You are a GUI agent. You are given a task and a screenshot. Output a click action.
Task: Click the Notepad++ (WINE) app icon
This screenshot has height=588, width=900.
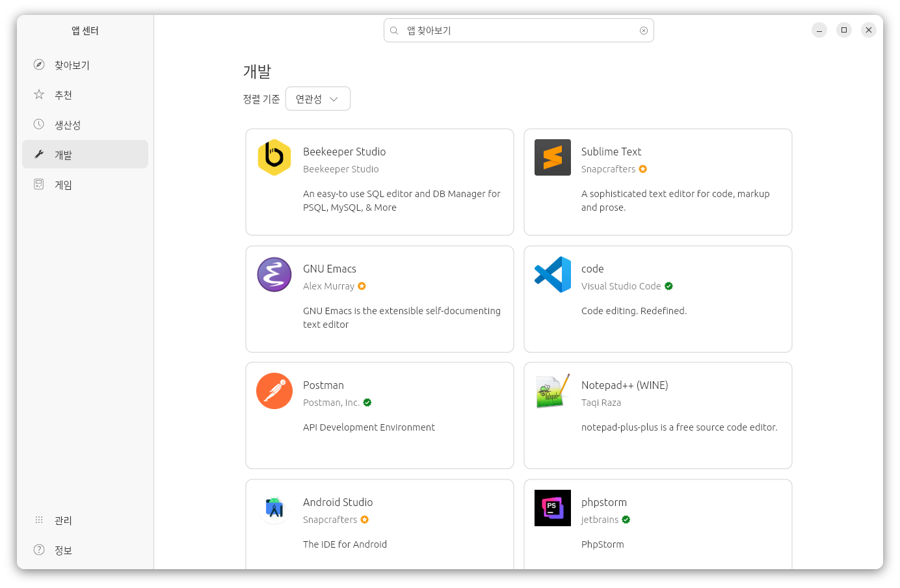[x=553, y=391]
